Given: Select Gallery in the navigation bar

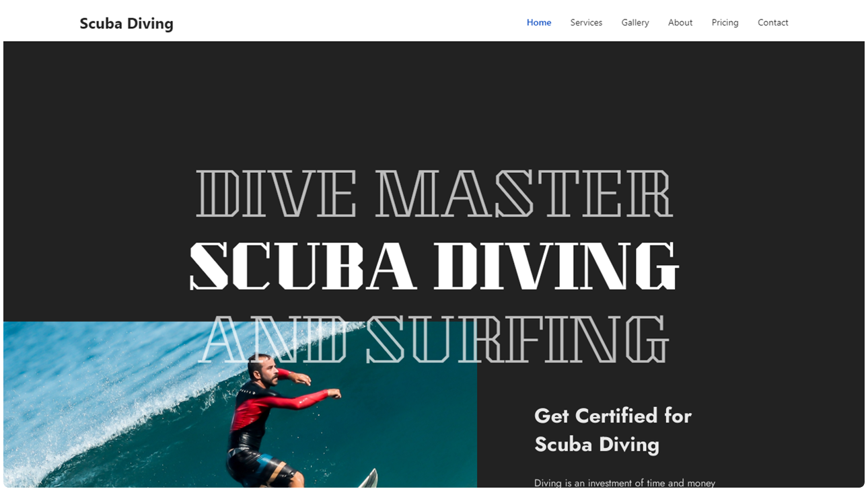Looking at the screenshot, I should [635, 22].
